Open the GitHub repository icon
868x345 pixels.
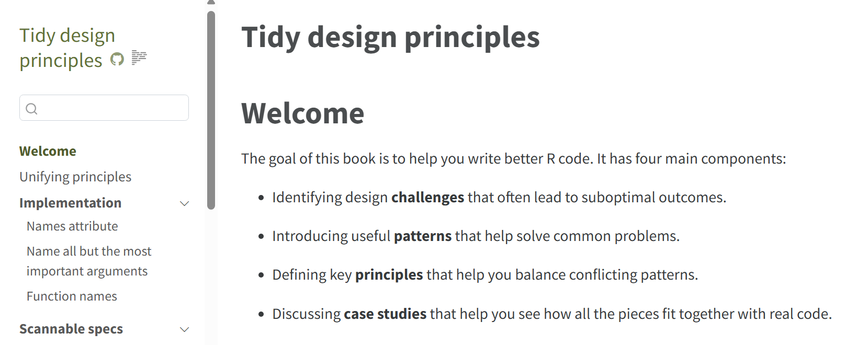tap(117, 59)
